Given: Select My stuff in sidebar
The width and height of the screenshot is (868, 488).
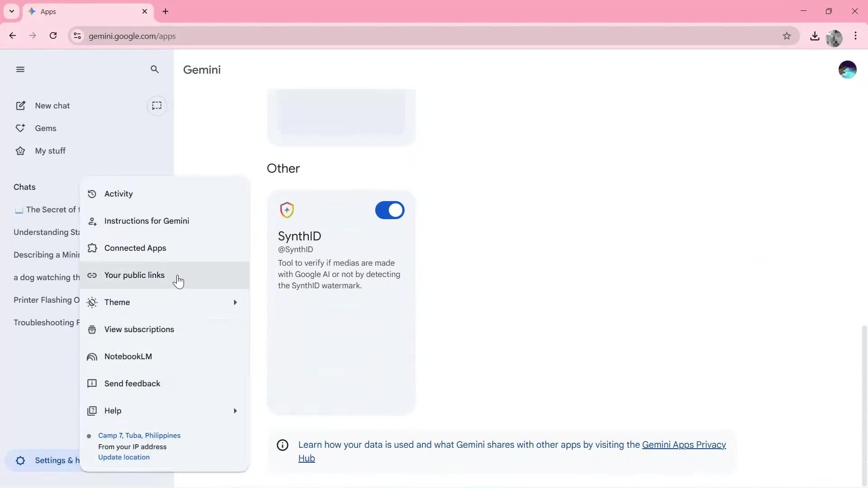Looking at the screenshot, I should pos(50,150).
